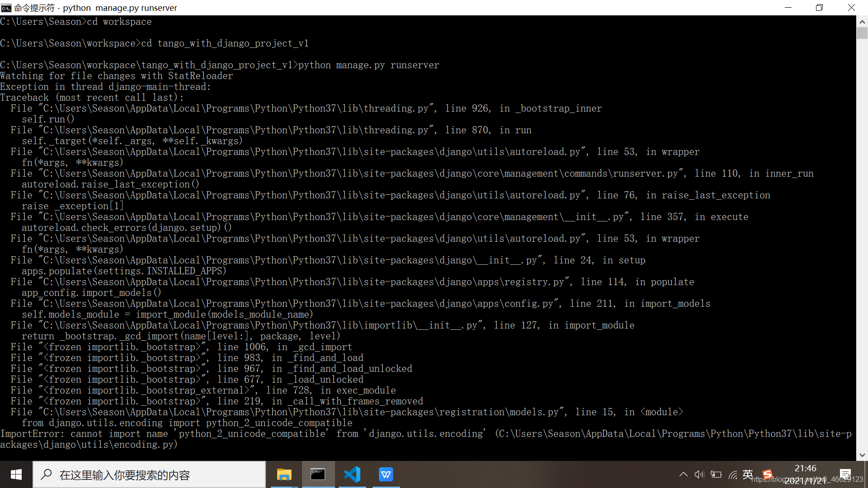Click 'Exception in thread django-main-thread:' line
The width and height of the screenshot is (868, 488).
[106, 87]
